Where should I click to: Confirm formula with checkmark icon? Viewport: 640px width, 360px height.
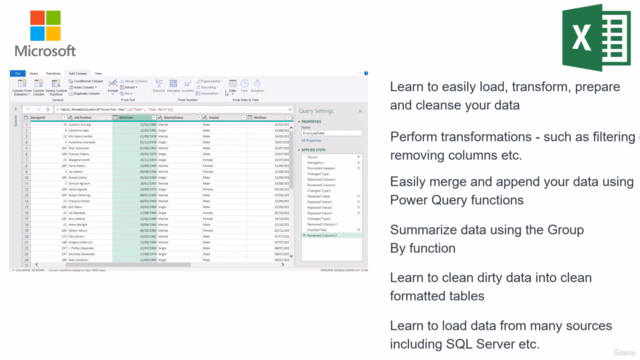(x=38, y=109)
